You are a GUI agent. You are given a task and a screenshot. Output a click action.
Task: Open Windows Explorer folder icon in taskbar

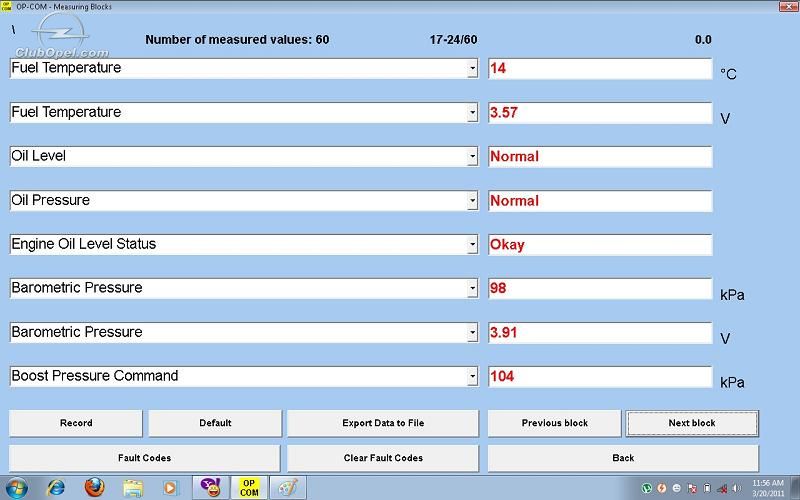pos(133,488)
